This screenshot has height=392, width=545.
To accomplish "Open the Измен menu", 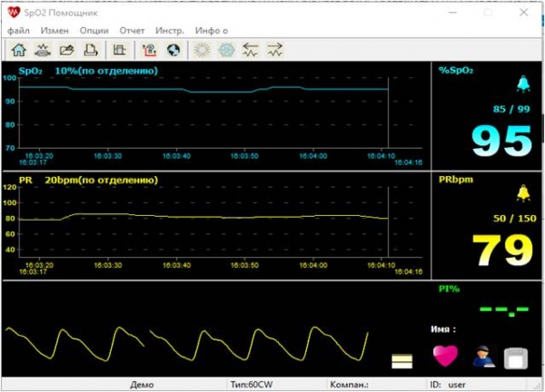I will pyautogui.click(x=54, y=31).
